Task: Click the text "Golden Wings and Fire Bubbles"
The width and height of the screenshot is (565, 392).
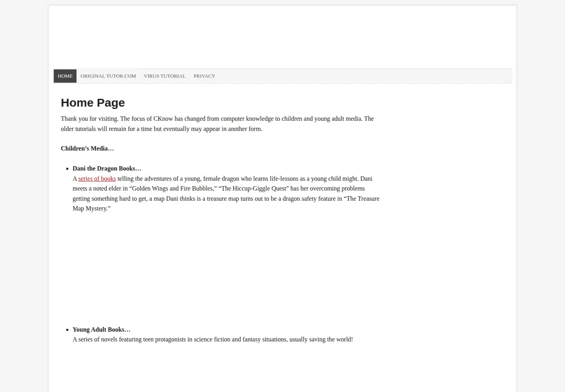Action: point(173,189)
